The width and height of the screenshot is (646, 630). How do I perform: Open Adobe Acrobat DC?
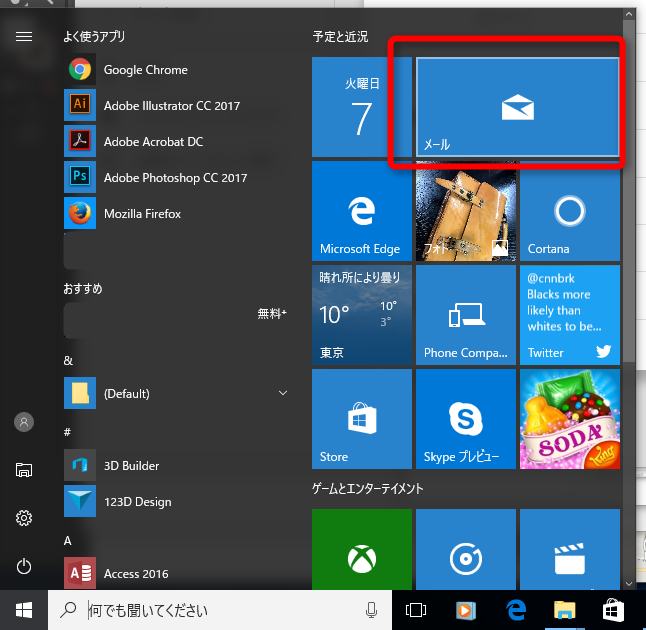(176, 141)
